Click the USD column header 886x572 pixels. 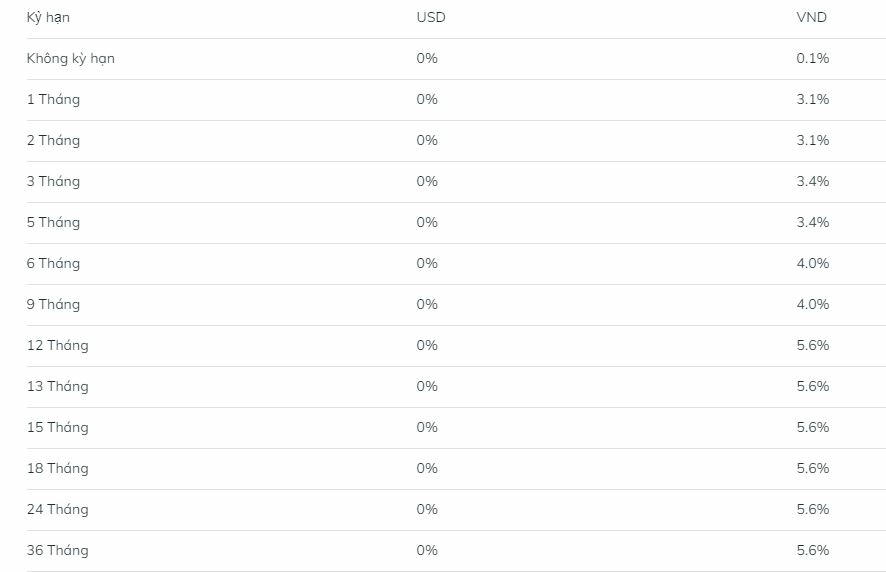tap(431, 18)
